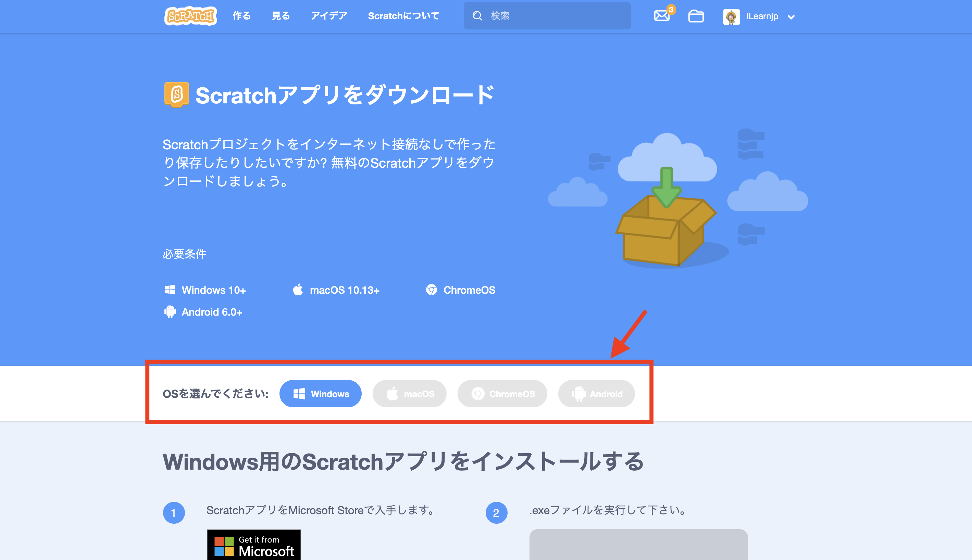
Task: Click the Scratchアプリをダウンロード page title
Action: (345, 95)
